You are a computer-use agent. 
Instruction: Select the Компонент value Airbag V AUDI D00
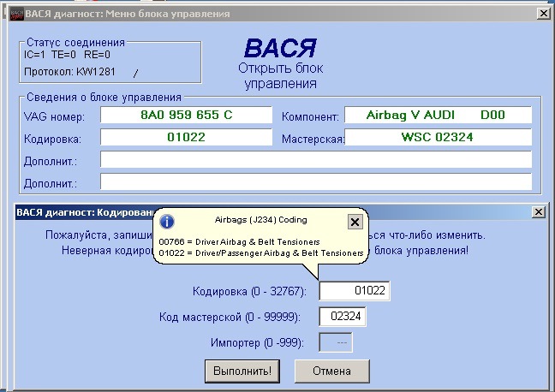pos(438,115)
